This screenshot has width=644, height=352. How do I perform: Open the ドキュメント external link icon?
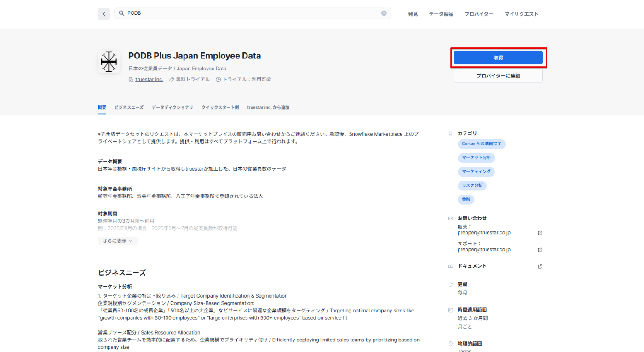pyautogui.click(x=540, y=266)
